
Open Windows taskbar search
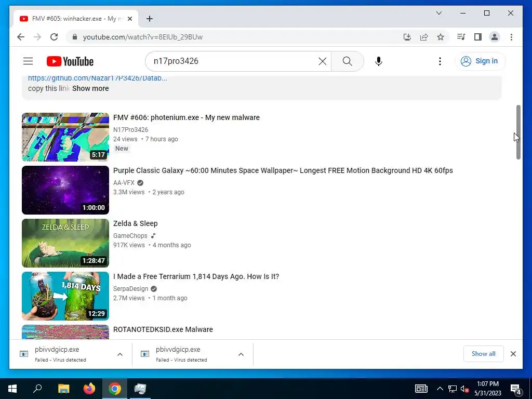(x=37, y=389)
